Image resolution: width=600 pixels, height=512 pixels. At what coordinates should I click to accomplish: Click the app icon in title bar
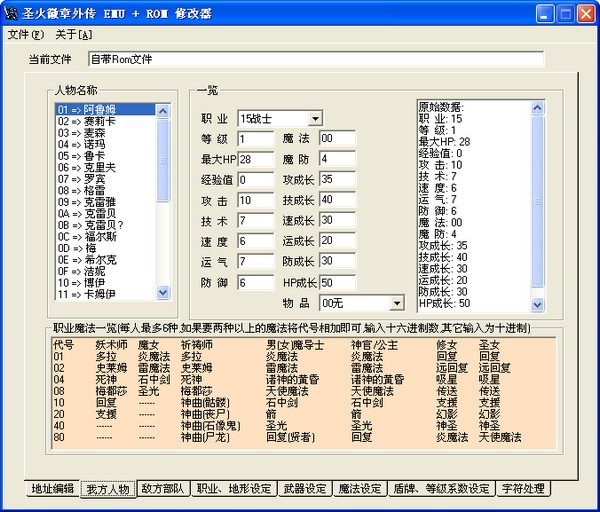[11, 14]
